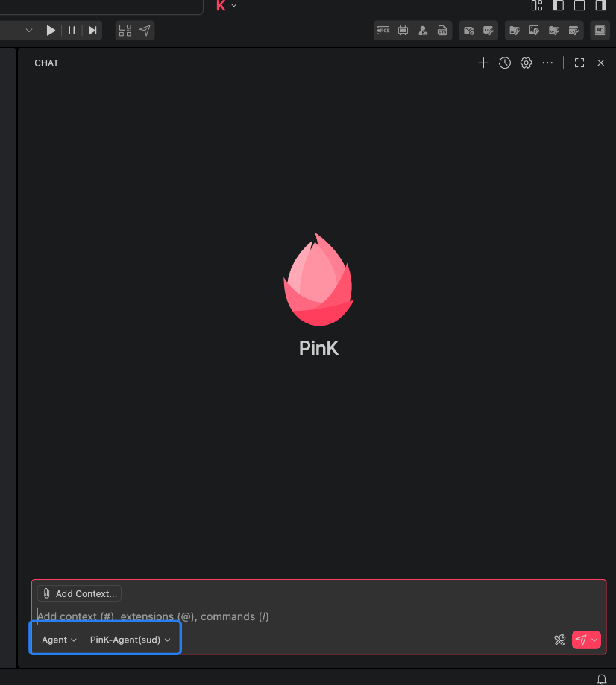Open the three-dot more actions menu
Screen dimensions: 616x685
(x=547, y=63)
